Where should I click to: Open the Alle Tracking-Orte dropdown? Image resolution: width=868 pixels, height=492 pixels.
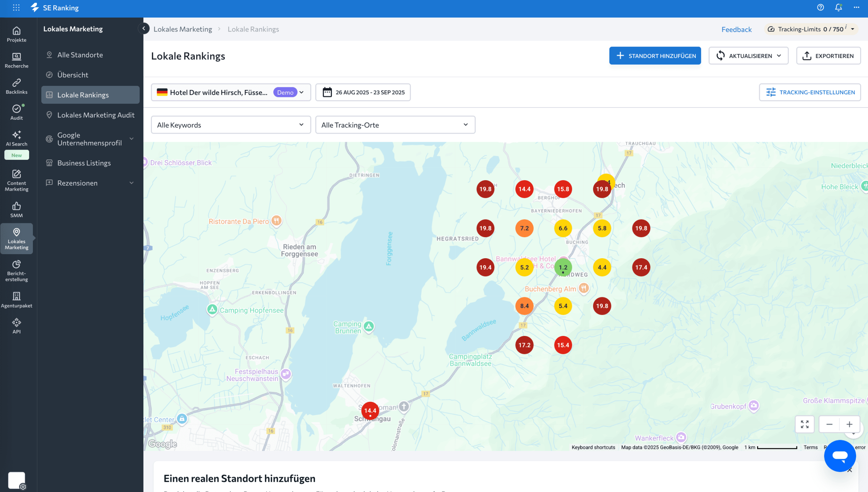tap(395, 125)
